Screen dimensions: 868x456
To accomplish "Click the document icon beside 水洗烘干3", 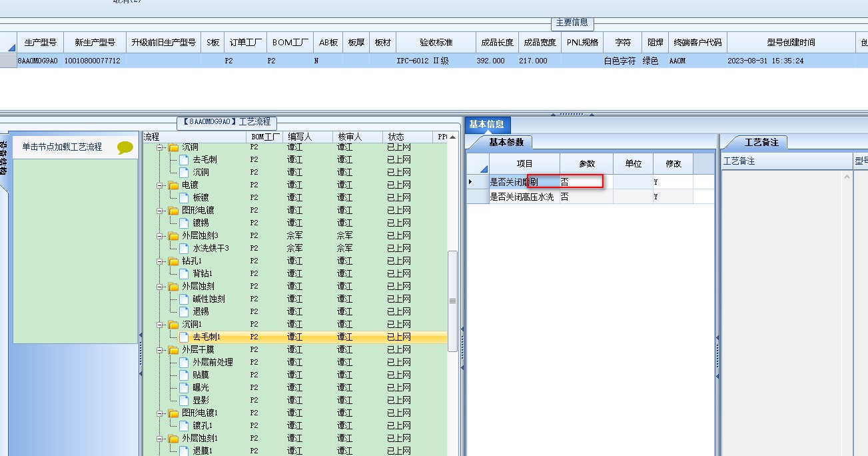I will click(184, 249).
